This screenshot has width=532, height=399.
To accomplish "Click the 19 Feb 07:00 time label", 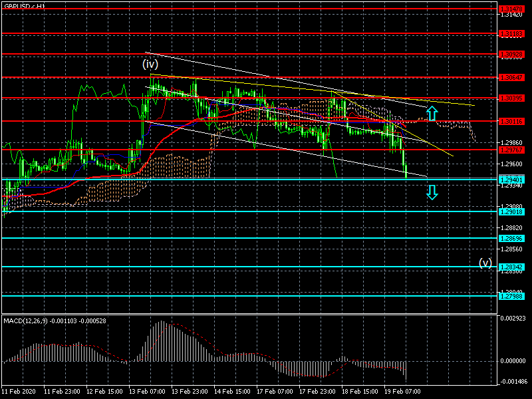I will [x=403, y=391].
